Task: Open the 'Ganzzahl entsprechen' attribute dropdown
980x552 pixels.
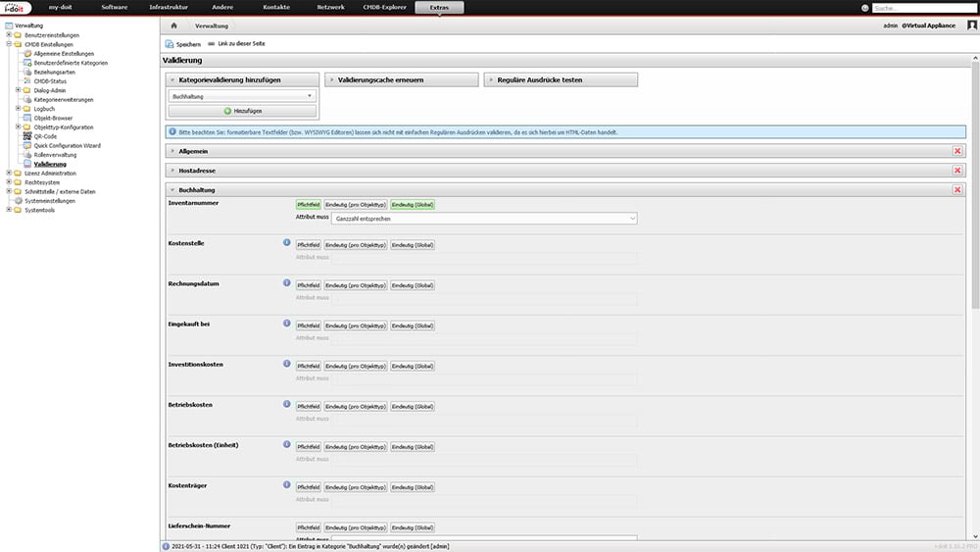Action: point(484,218)
